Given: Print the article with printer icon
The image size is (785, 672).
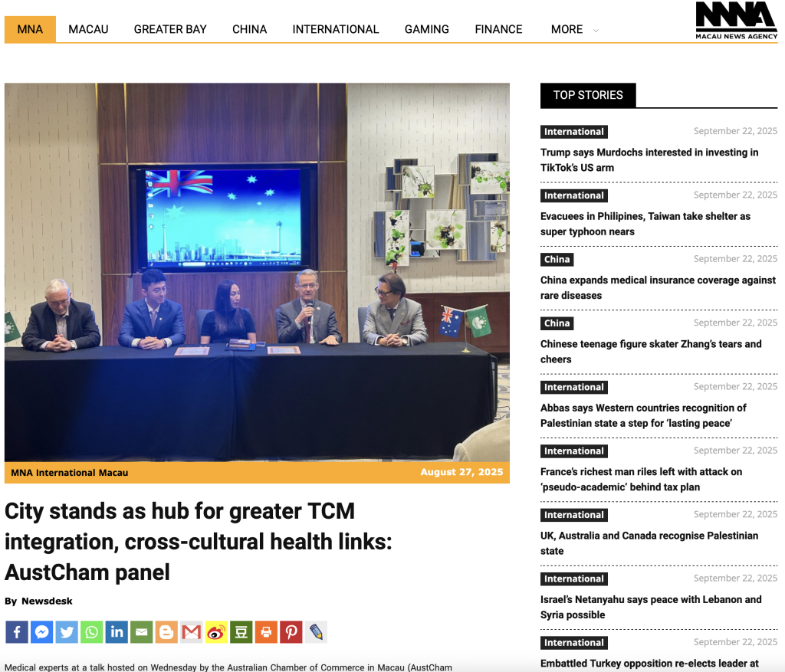Looking at the screenshot, I should point(266,632).
